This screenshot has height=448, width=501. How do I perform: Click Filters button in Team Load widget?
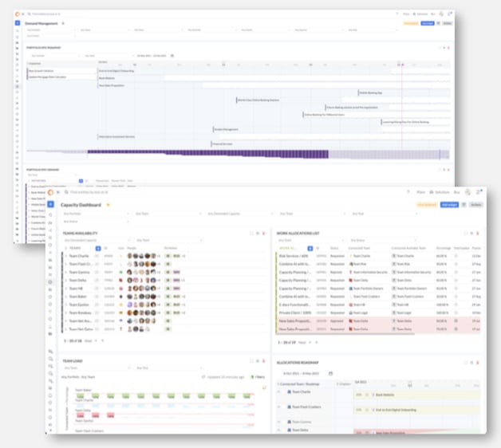click(x=258, y=377)
